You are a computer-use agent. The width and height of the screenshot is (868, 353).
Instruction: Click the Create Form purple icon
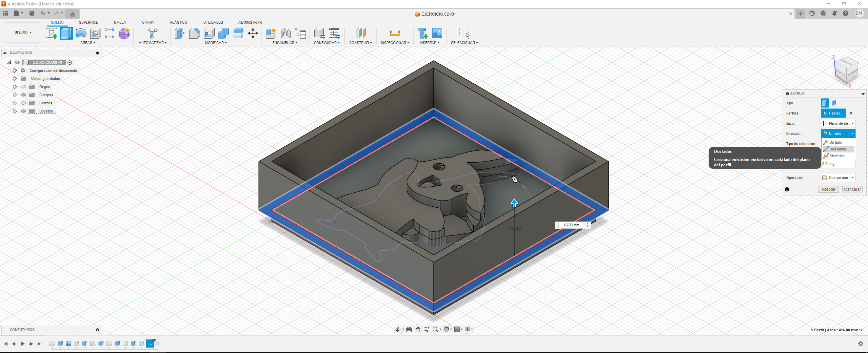pos(124,33)
